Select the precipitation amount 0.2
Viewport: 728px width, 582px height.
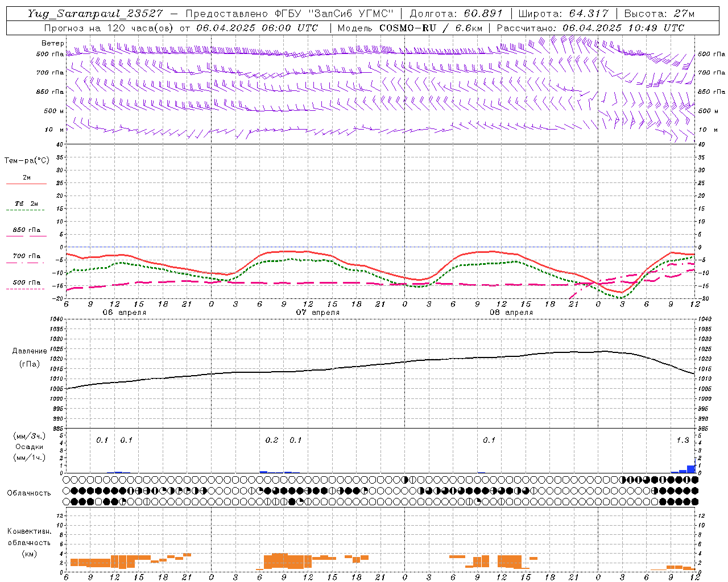coord(272,440)
